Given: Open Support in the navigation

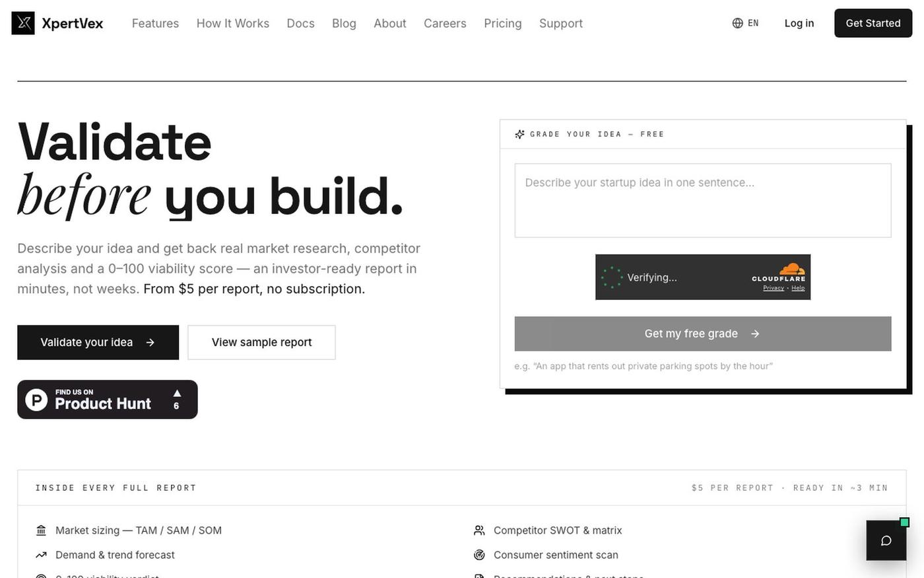Looking at the screenshot, I should (561, 23).
